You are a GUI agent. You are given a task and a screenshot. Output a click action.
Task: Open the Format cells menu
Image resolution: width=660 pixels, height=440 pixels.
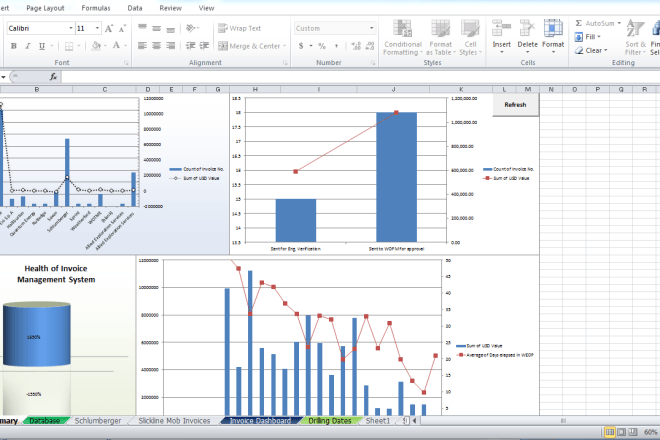click(553, 37)
